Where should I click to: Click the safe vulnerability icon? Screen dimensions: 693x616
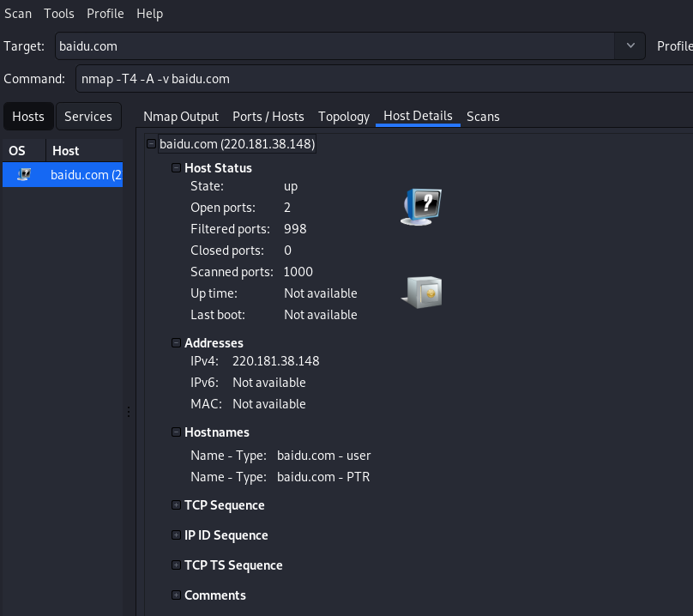422,293
